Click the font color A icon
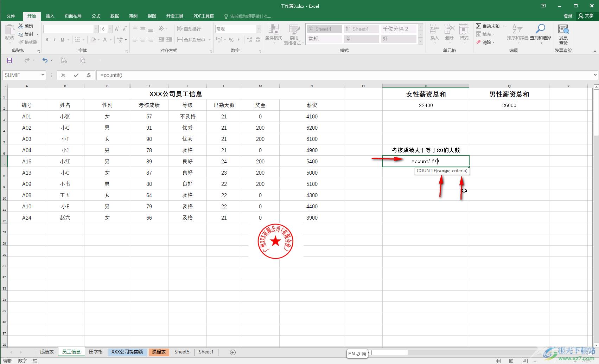This screenshot has height=364, width=599. (x=105, y=40)
